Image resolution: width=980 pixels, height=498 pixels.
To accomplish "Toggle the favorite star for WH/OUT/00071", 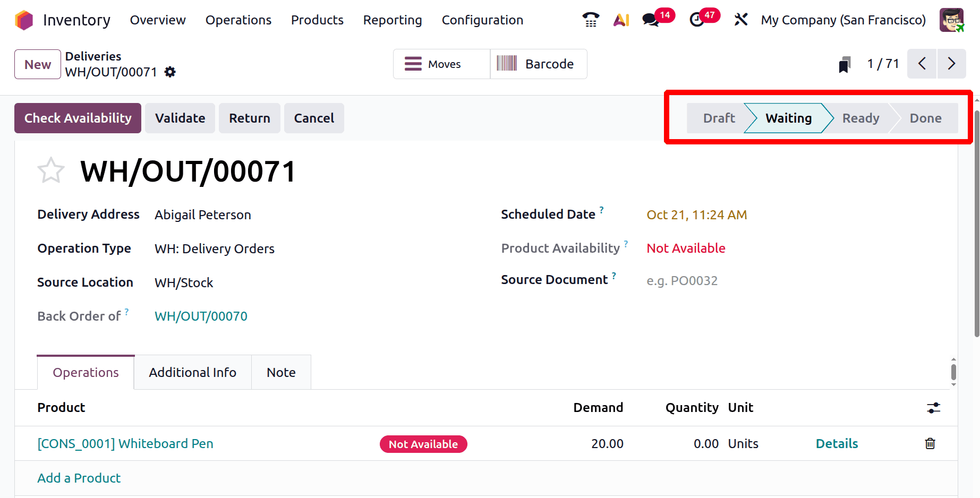I will coord(51,171).
